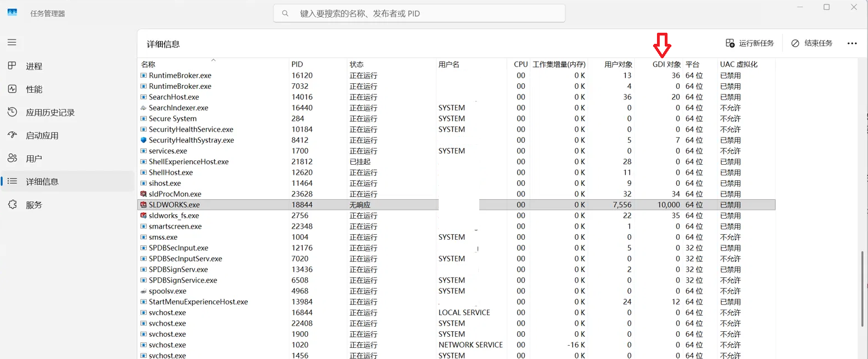Screen dimensions: 868x359
Task: Click the SecurityHealthSystray.exe shield icon
Action: tap(143, 140)
